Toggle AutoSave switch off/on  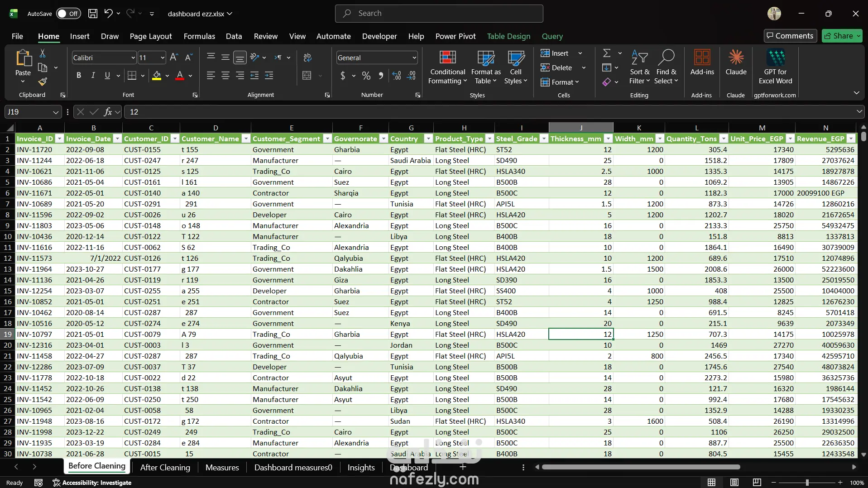click(68, 14)
